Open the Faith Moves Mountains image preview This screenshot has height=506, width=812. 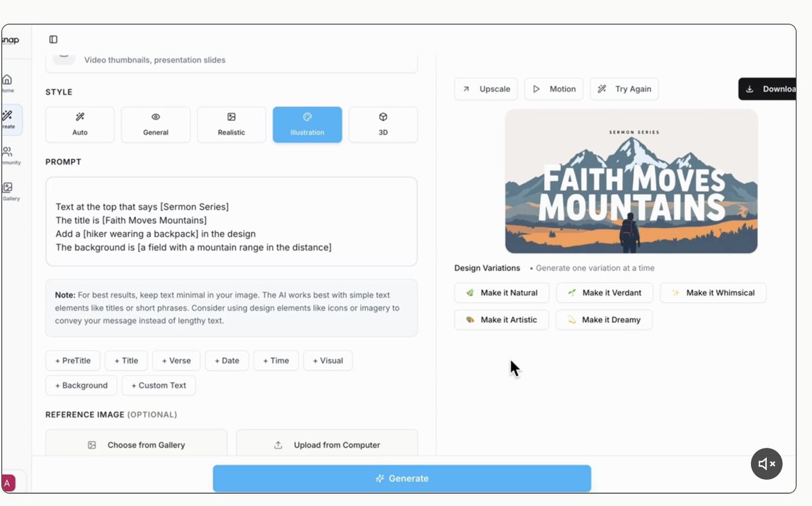pos(631,181)
